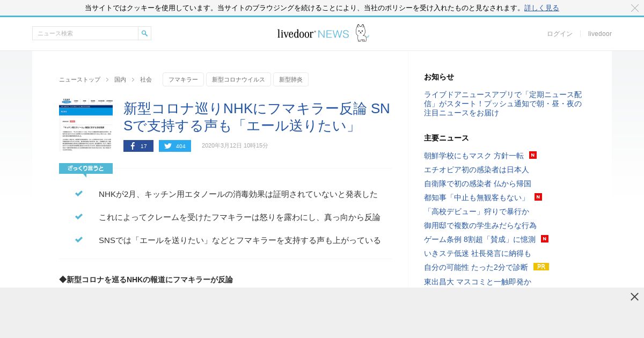Close the bottom ad overlay
Viewport: 644px width, 338px height.
[x=634, y=297]
